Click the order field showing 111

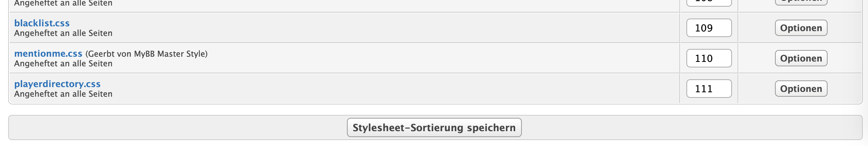[x=709, y=89]
